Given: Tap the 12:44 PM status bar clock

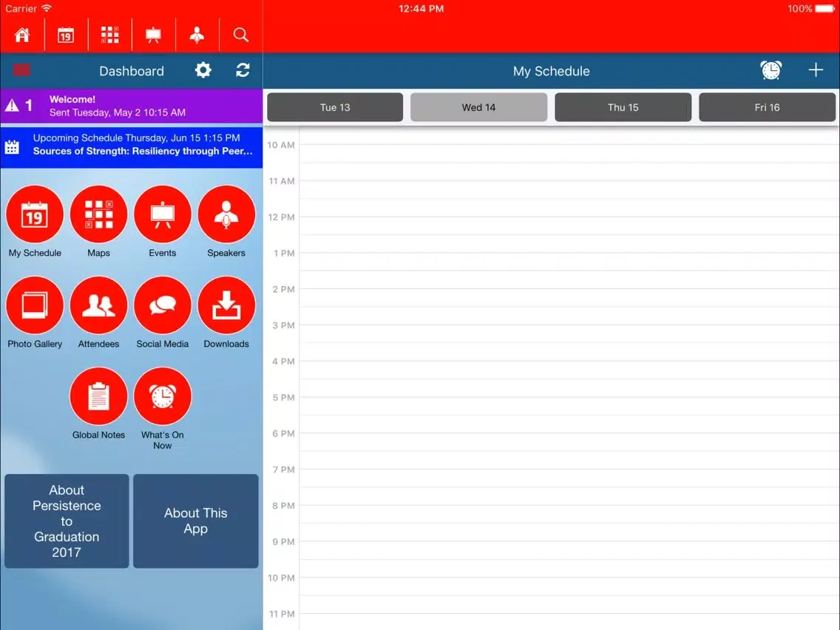Looking at the screenshot, I should pos(421,9).
